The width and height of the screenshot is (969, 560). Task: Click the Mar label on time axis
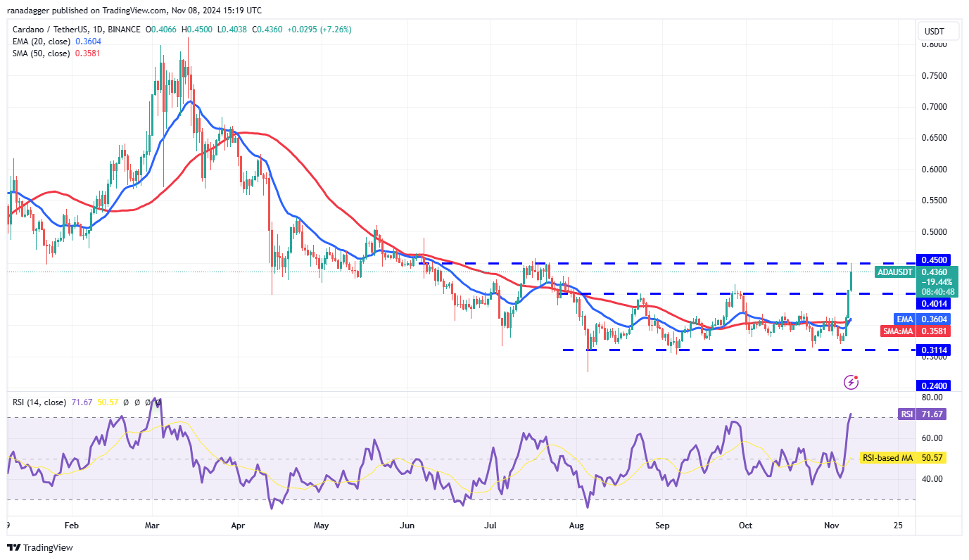153,525
